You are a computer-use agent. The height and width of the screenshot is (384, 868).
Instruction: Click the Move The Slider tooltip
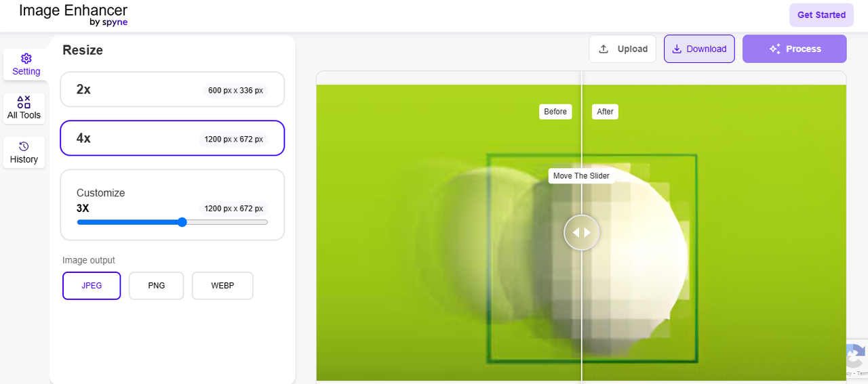[581, 176]
